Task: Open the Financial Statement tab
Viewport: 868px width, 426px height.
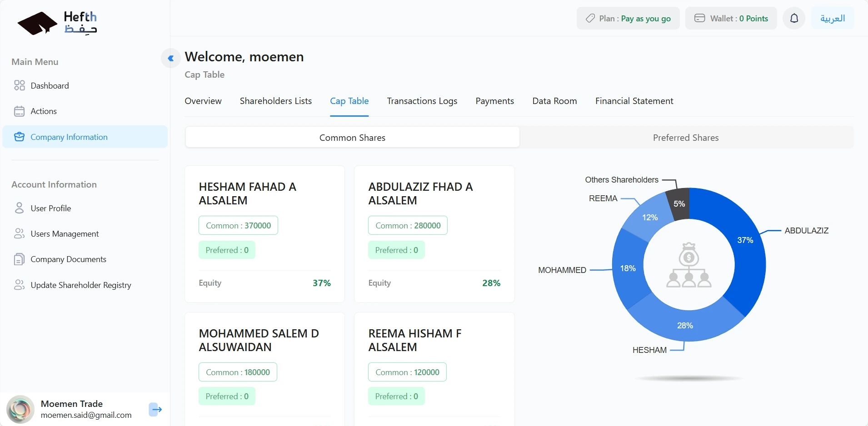Action: (x=634, y=101)
